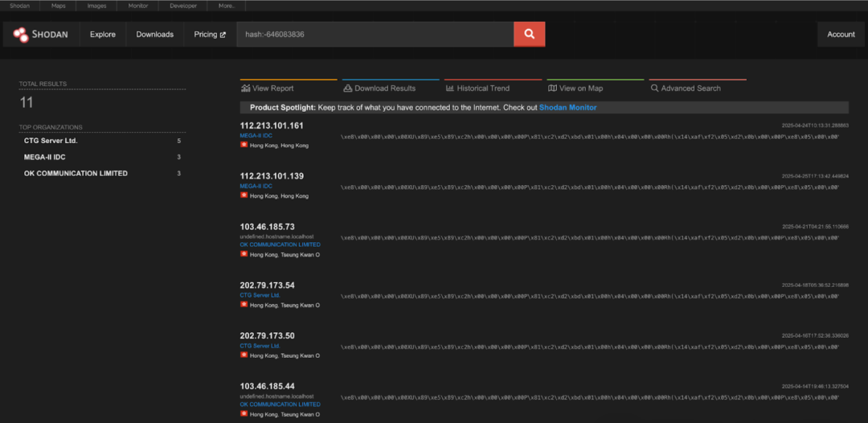Image resolution: width=868 pixels, height=423 pixels.
Task: Click CTG Server Ltd. under 202.79.173.54
Action: click(260, 295)
